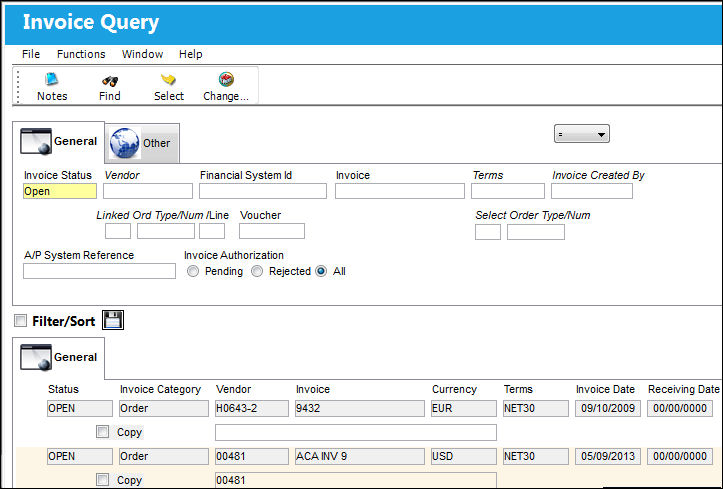Click invoice cell 9432
This screenshot has width=723, height=489.
360,408
